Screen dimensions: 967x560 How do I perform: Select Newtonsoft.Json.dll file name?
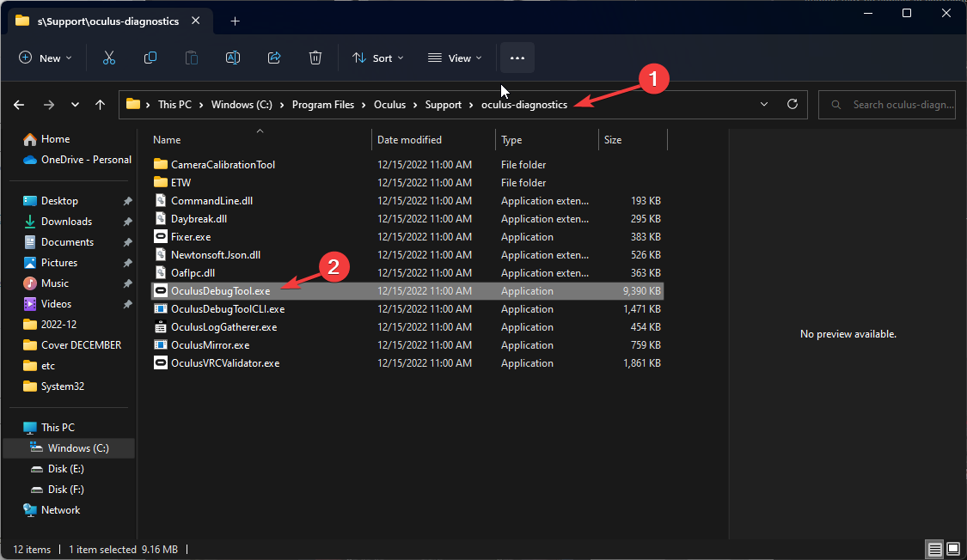tap(216, 255)
